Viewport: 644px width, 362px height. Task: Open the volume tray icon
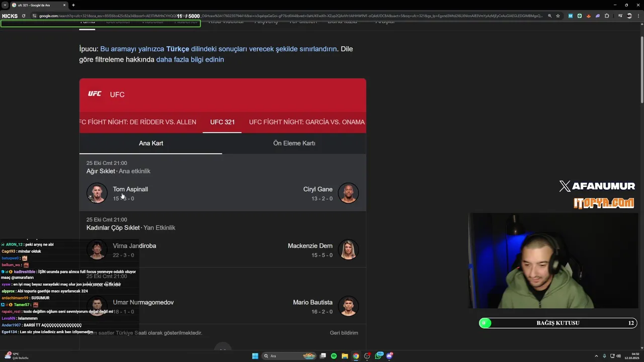tap(618, 356)
